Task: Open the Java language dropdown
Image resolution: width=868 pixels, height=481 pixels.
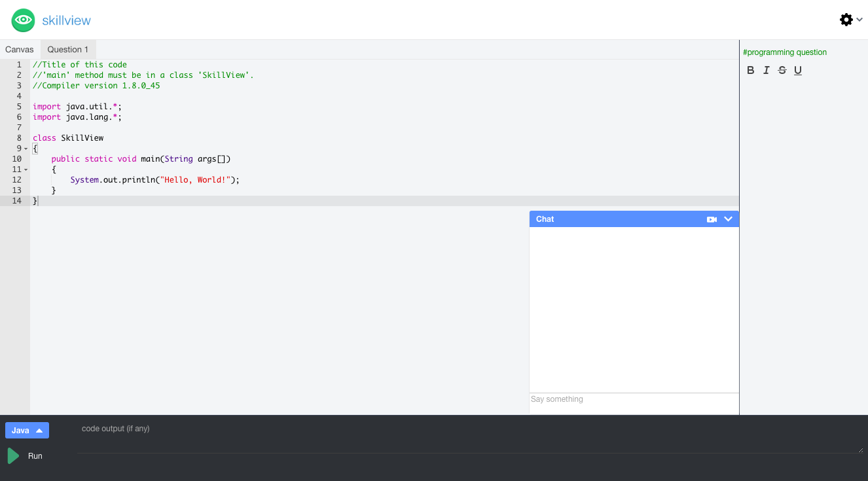Action: click(x=27, y=430)
